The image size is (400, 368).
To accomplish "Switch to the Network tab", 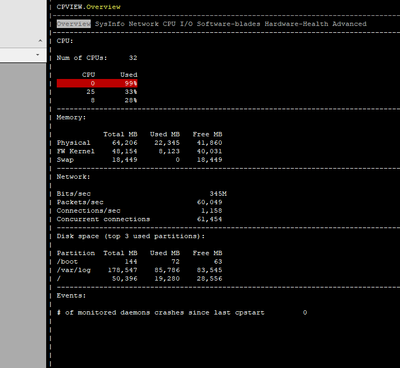I will (144, 24).
